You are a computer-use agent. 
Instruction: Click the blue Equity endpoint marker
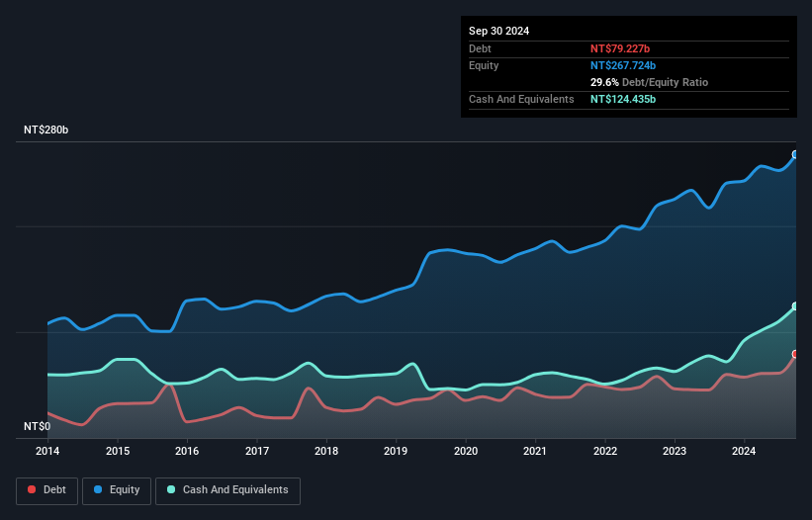tap(795, 154)
